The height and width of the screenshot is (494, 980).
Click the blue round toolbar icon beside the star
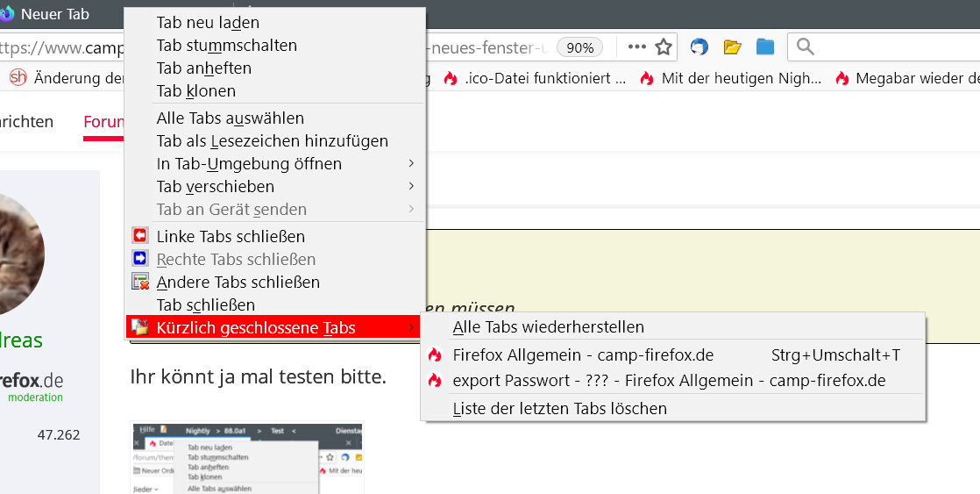tap(699, 47)
